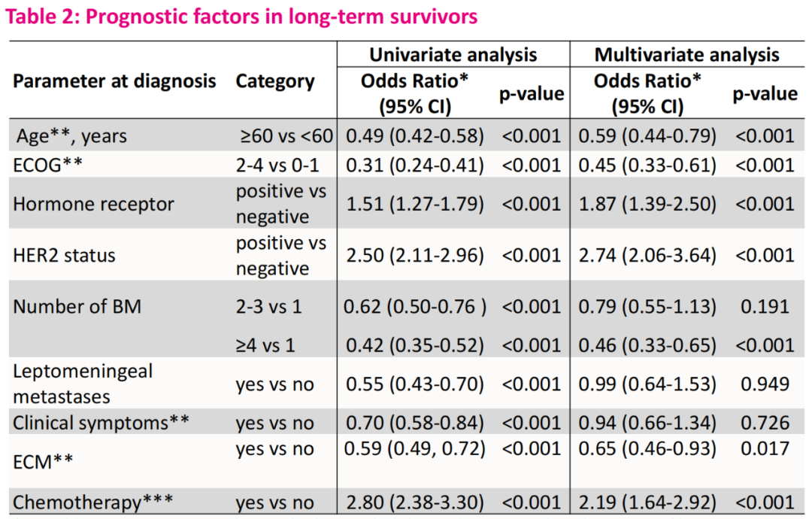This screenshot has height=519, width=812.
Task: Click the 0.017 p-value for ECM
Action: pyautogui.click(x=765, y=449)
